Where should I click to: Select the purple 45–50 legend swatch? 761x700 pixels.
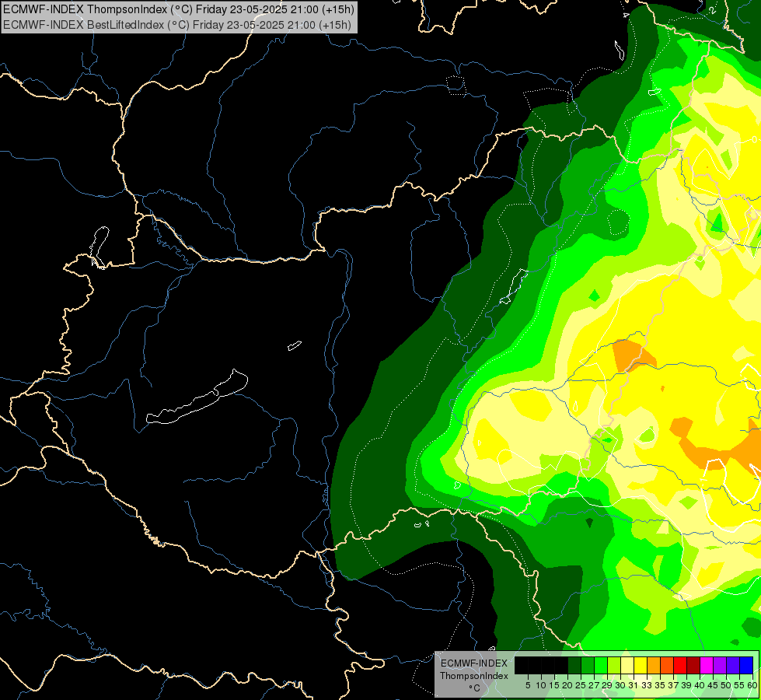pyautogui.click(x=721, y=666)
